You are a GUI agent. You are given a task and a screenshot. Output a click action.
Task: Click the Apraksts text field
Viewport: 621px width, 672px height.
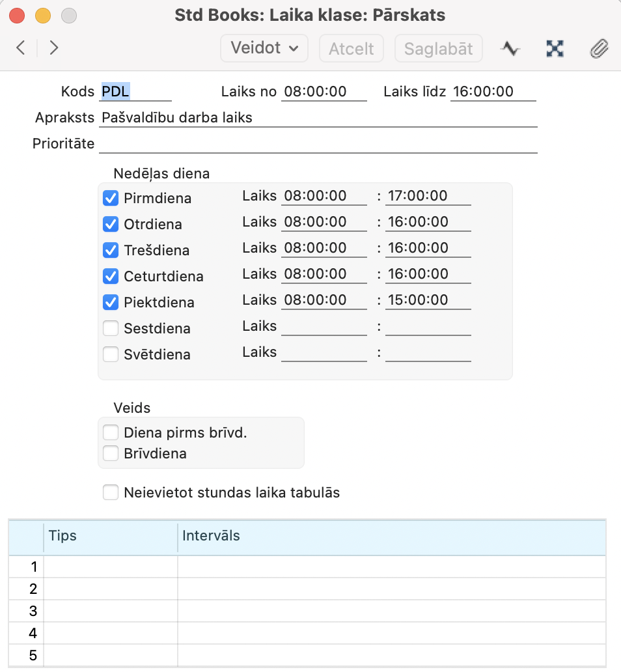click(318, 118)
